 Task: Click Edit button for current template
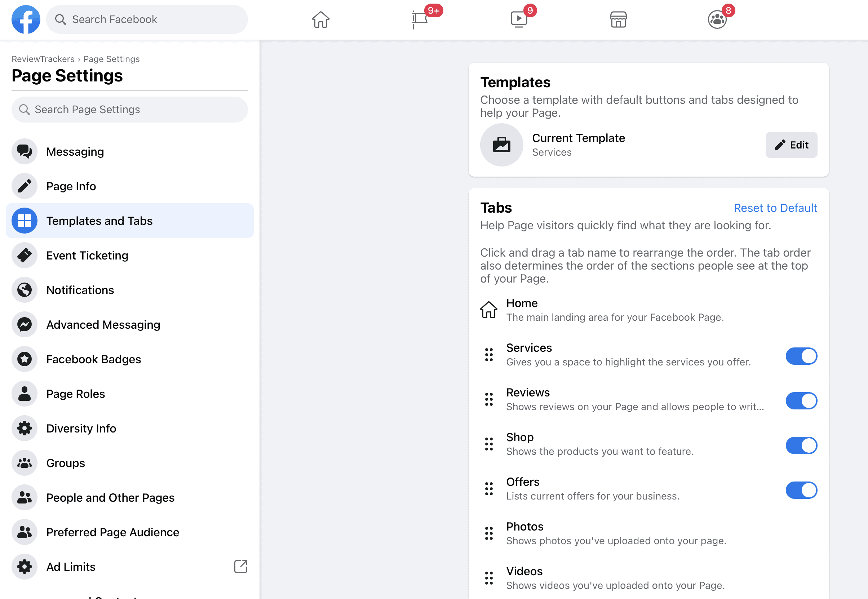coord(791,145)
